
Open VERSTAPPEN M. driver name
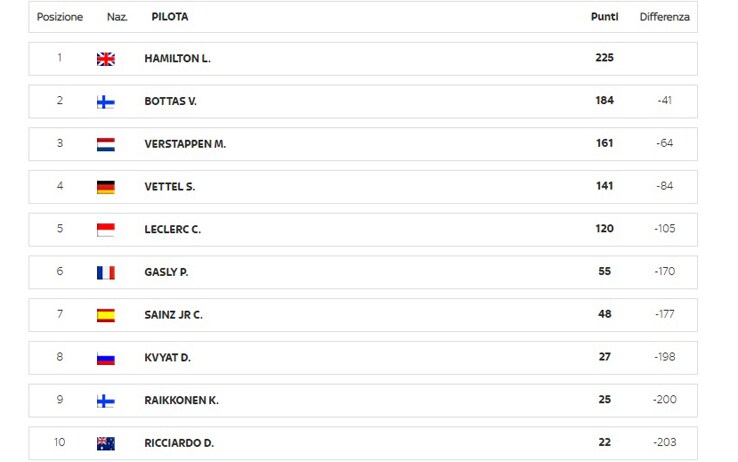click(185, 144)
